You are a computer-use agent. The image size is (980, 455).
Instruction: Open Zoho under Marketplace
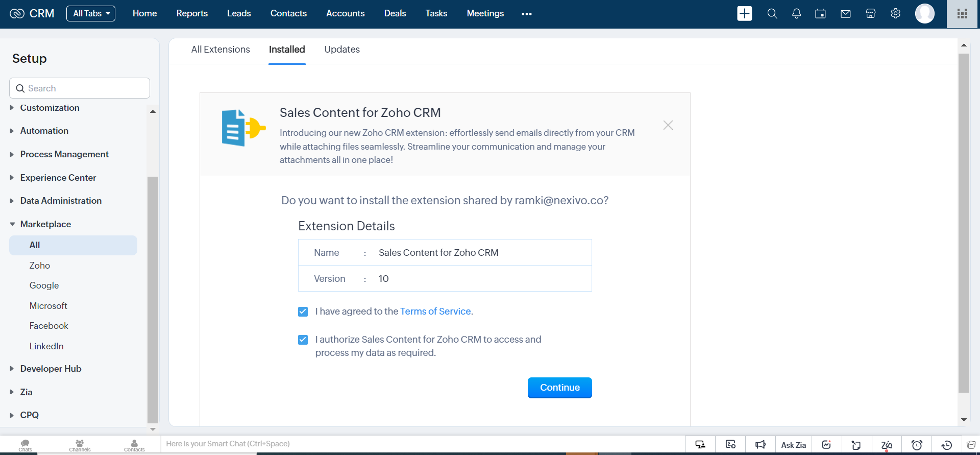(x=40, y=266)
